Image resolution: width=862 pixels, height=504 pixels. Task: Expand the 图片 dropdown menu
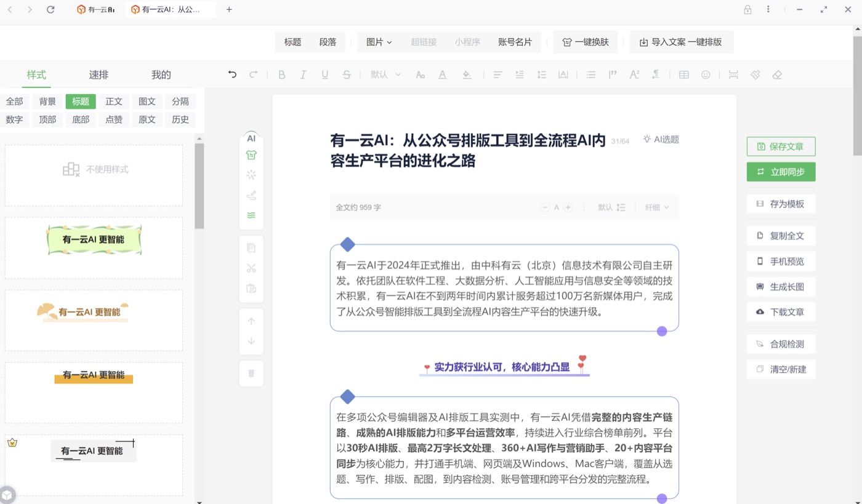pos(379,42)
